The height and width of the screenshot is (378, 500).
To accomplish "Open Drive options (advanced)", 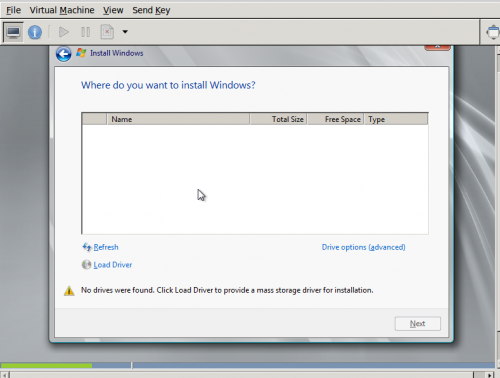I will point(364,247).
